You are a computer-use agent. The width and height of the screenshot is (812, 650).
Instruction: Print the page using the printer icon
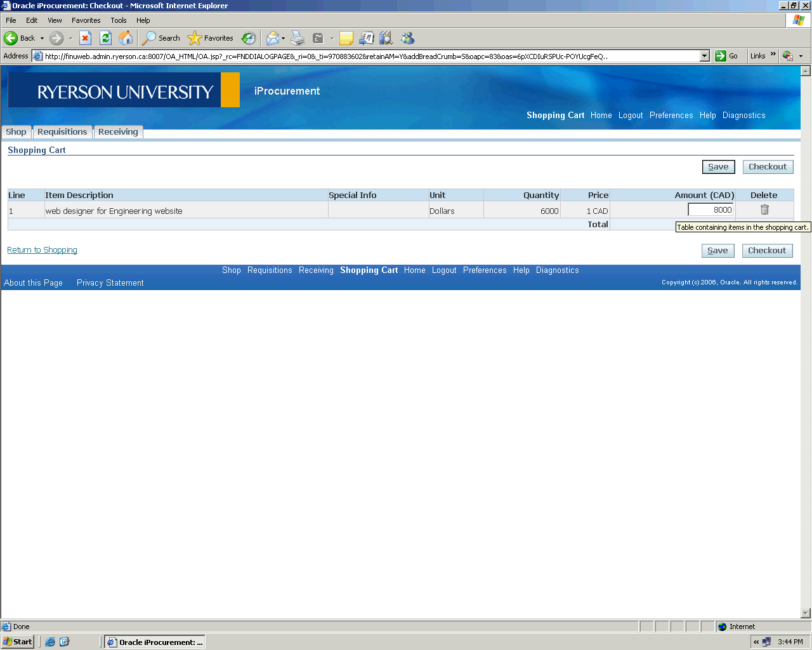298,38
